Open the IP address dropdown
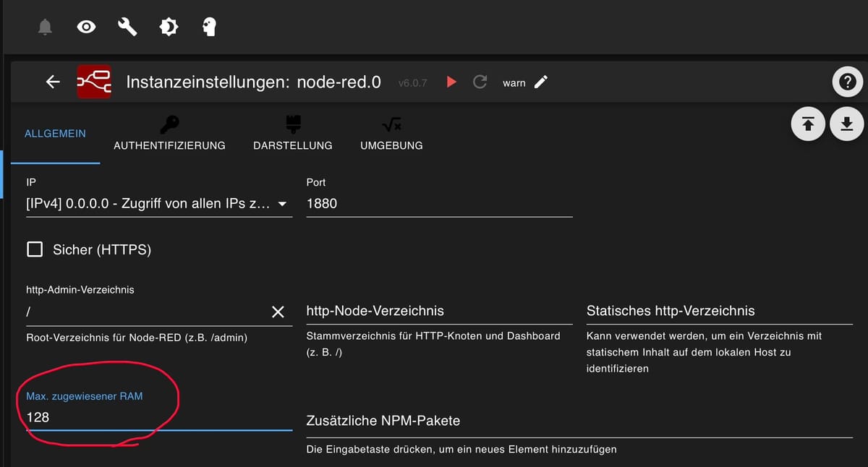This screenshot has width=868, height=467. (159, 204)
